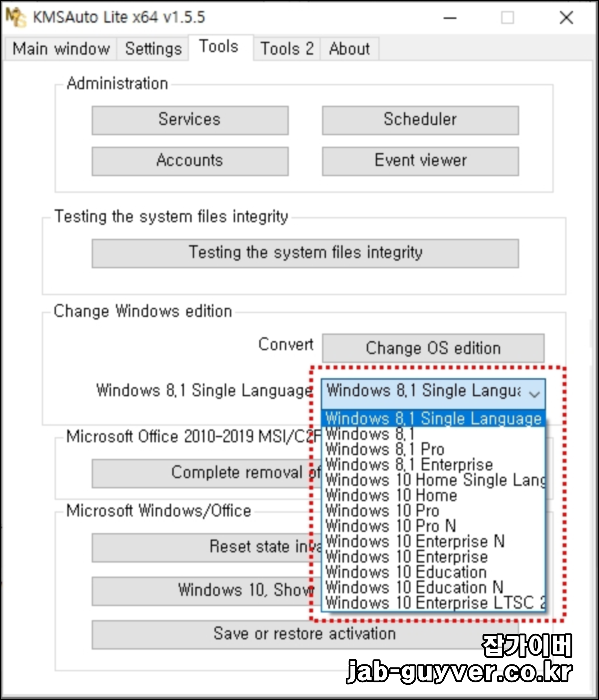Choose Windows 10 Education edition
Image resolution: width=599 pixels, height=700 pixels.
coord(433,572)
